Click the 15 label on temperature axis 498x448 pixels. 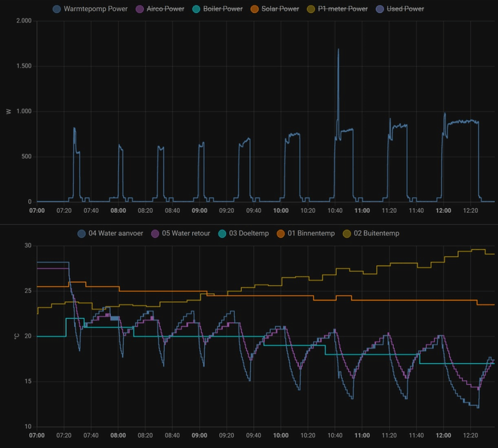point(28,381)
